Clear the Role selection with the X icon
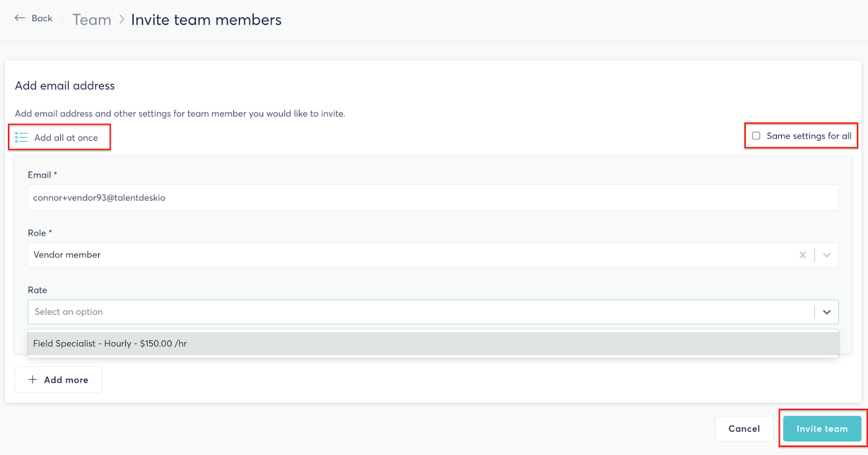This screenshot has height=455, width=868. (x=802, y=255)
